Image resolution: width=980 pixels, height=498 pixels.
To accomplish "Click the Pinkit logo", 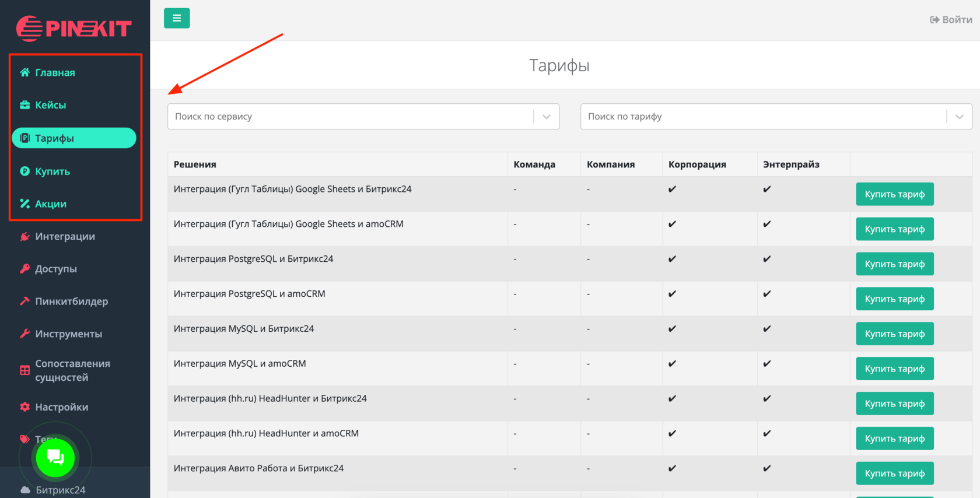I will [x=74, y=28].
